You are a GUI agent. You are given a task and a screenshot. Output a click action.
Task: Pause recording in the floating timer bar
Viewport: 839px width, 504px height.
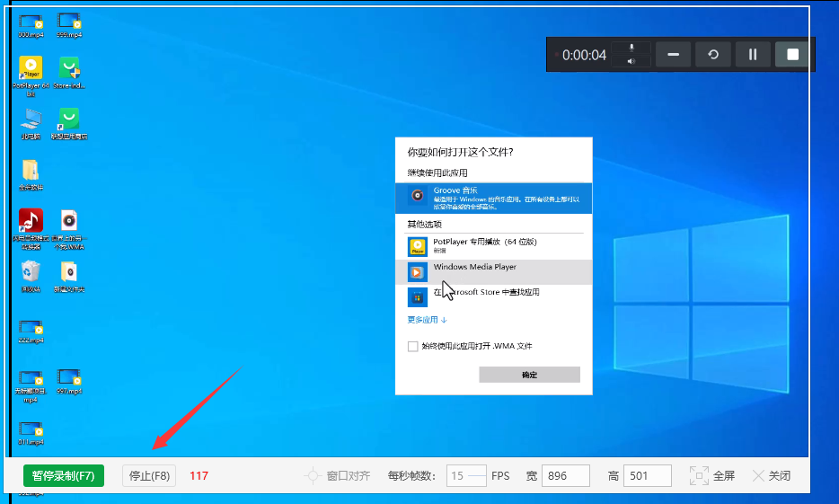(753, 55)
